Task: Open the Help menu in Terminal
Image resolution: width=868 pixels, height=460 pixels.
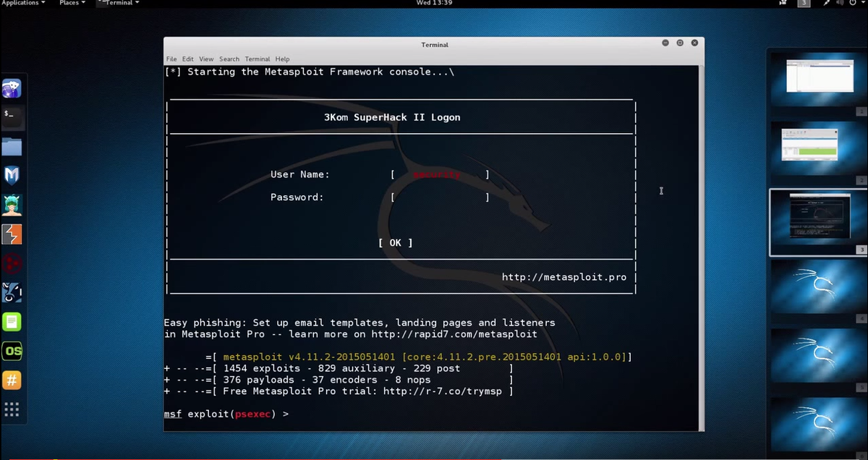Action: coord(282,59)
